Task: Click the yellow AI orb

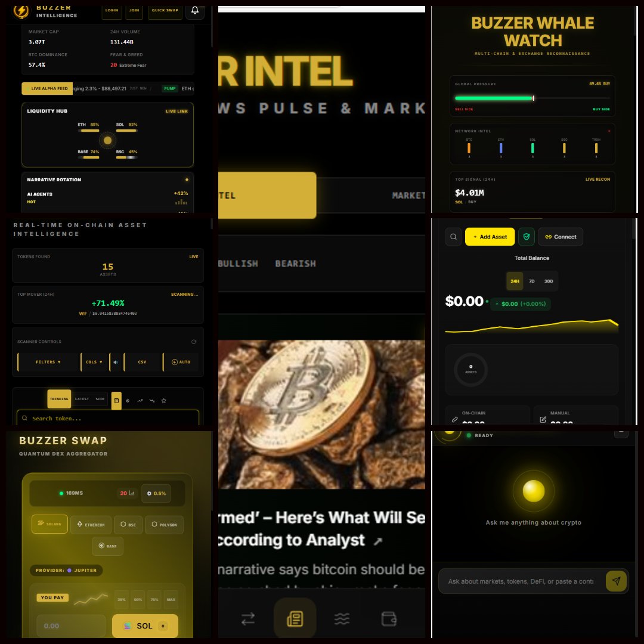Action: (x=534, y=491)
